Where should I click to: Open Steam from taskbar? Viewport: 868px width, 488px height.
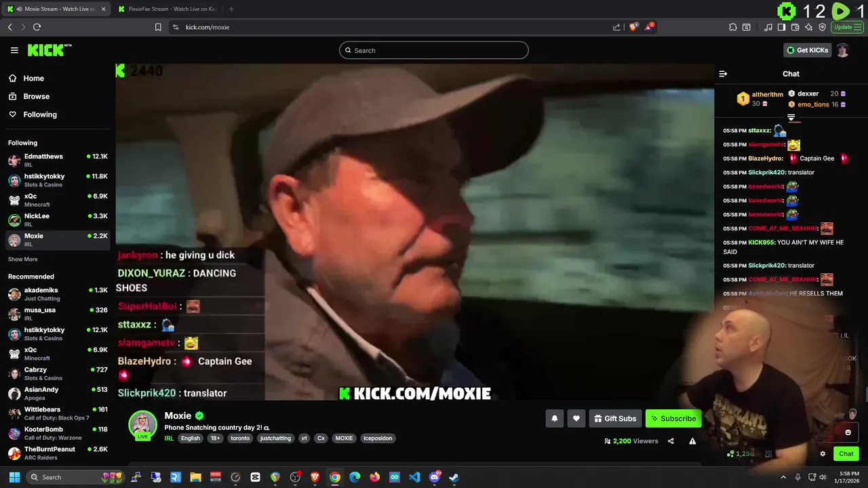tap(454, 477)
